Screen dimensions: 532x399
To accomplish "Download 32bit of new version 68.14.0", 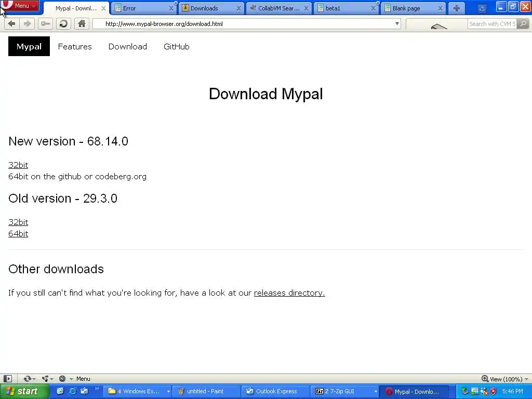I will click(x=18, y=165).
